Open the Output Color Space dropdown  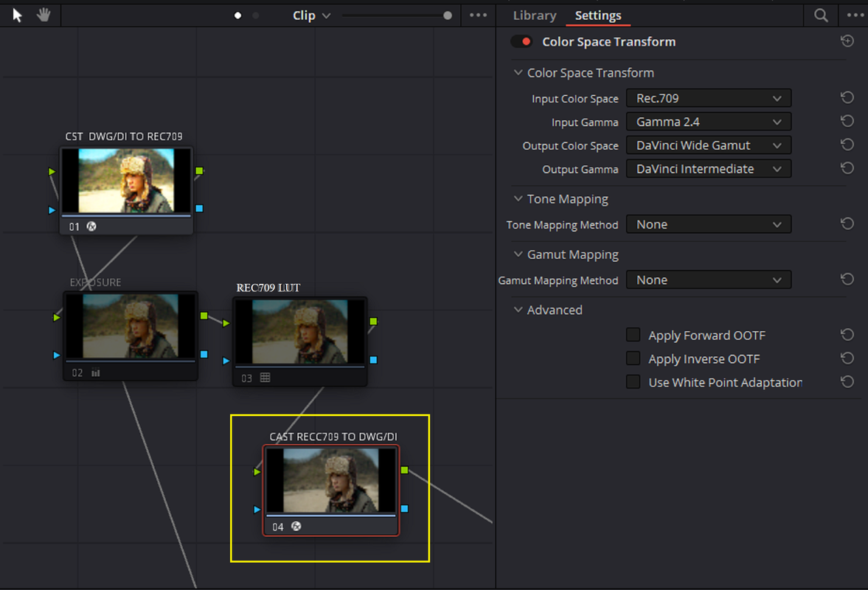(709, 145)
